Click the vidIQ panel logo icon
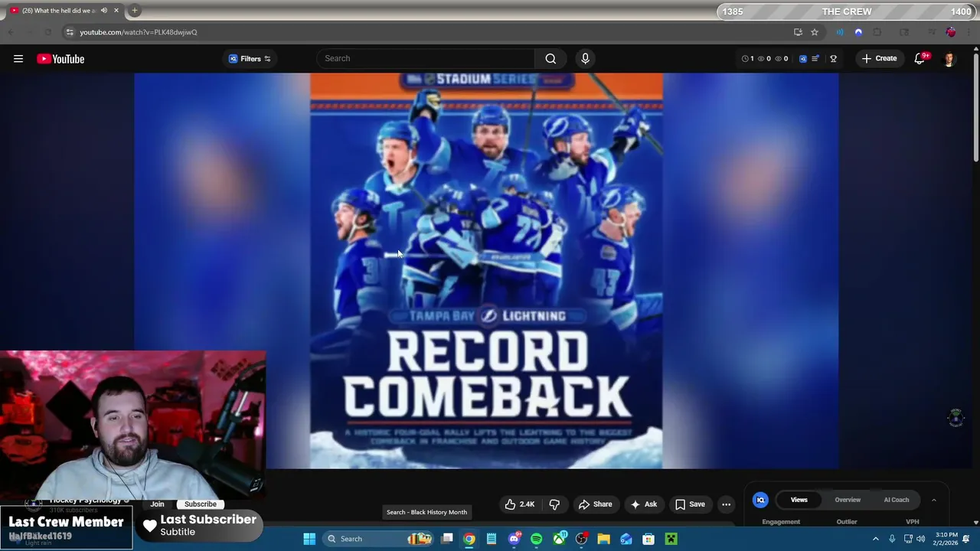 (x=760, y=500)
